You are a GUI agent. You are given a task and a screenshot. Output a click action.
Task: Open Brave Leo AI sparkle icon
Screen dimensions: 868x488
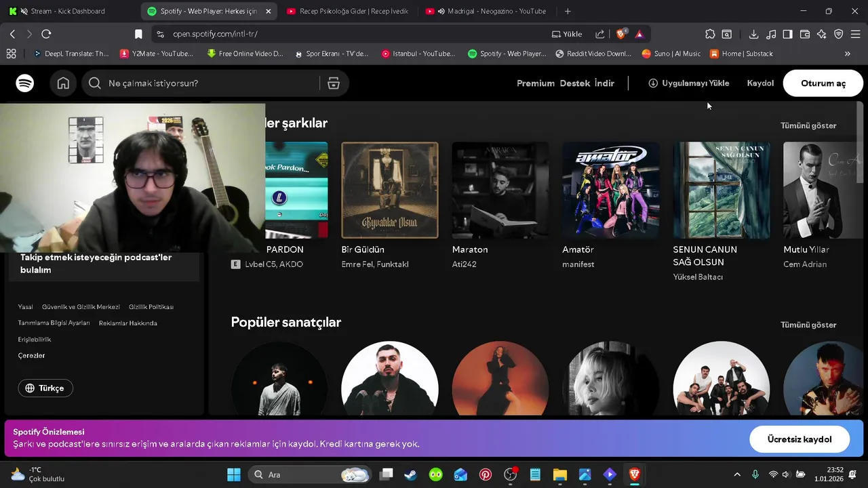coord(822,34)
